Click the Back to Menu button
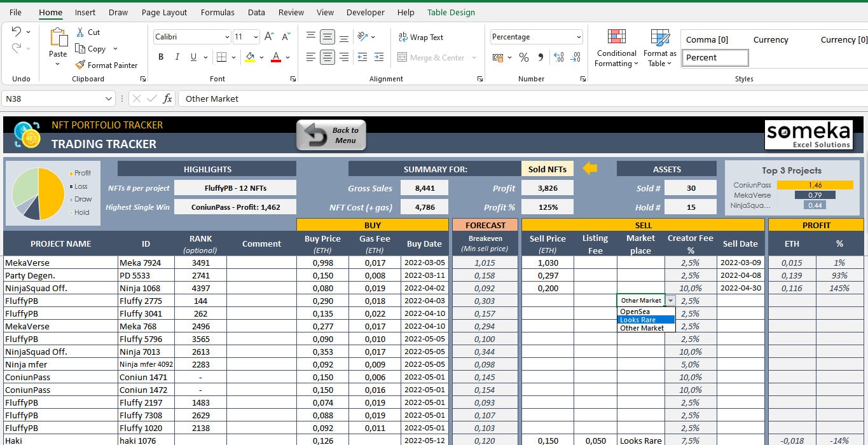 point(331,134)
